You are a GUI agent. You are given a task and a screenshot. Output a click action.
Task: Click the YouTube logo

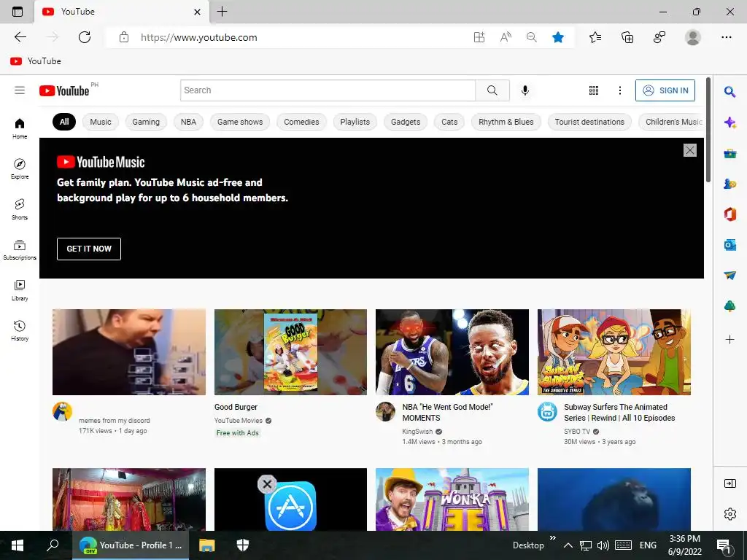coord(64,90)
